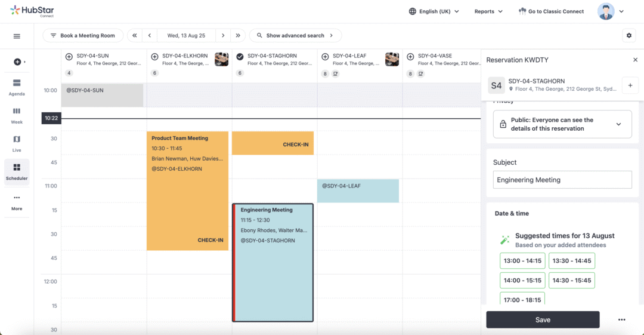Click the add new reservation plus icon in sidebar
Viewport: 644px width, 335px height.
click(x=17, y=62)
